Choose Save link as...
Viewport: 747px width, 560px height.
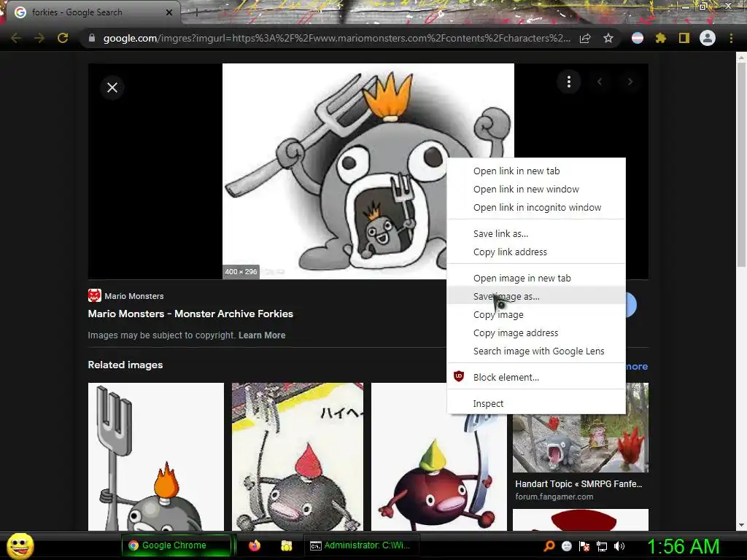pyautogui.click(x=536, y=234)
